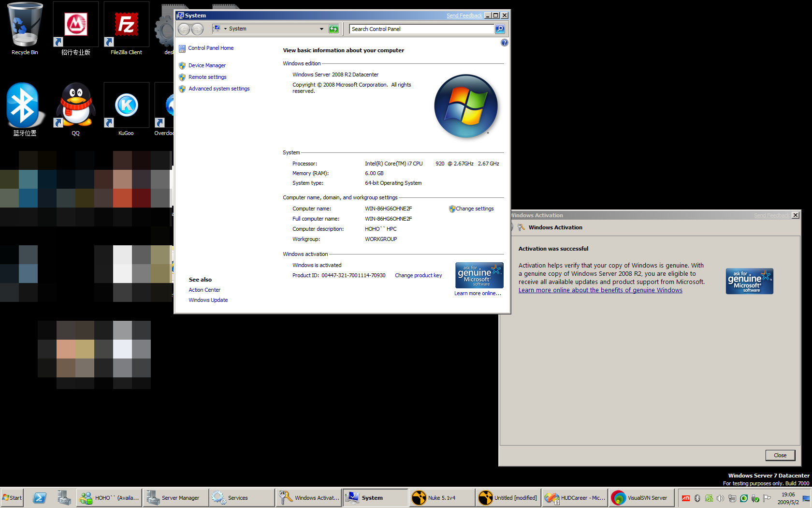Launch the QQ penguin desktop shortcut

point(75,109)
